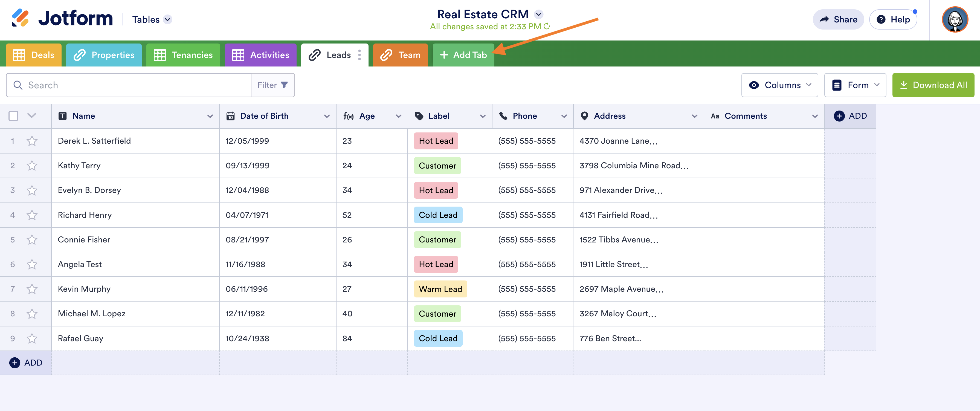Click the Filter funnel icon
This screenshot has width=980, height=411.
[x=284, y=85]
